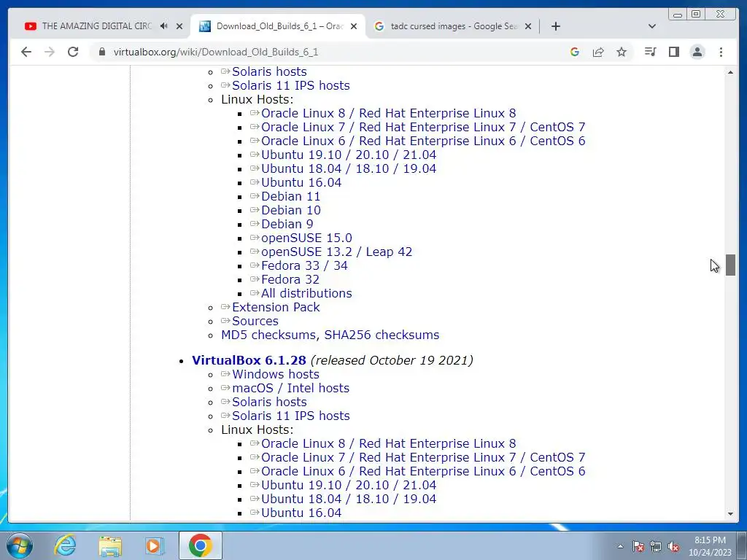Open macOS / Intel hosts link
The width and height of the screenshot is (747, 560).
click(x=290, y=388)
